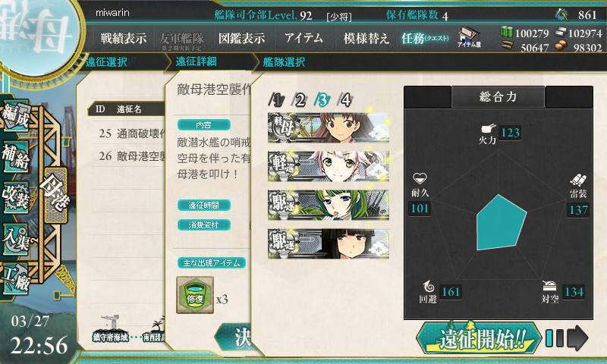Click the 修復 repair bucket reward icon
607x364 pixels.
195,295
